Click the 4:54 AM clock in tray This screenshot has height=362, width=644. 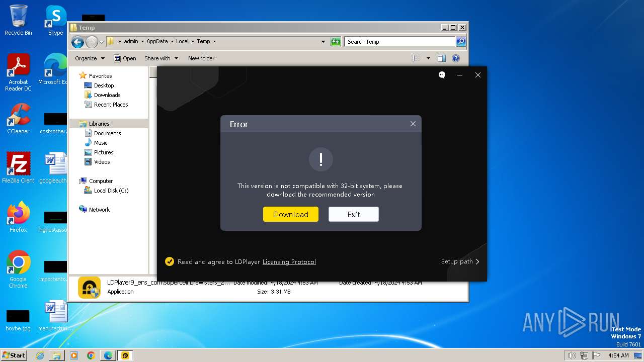pos(618,355)
